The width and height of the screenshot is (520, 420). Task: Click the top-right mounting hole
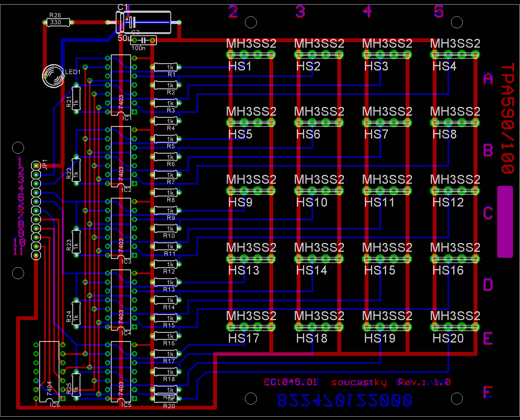(457, 22)
